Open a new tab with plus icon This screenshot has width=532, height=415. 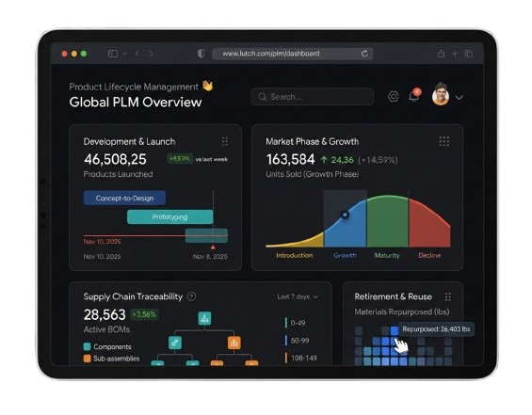coord(455,54)
